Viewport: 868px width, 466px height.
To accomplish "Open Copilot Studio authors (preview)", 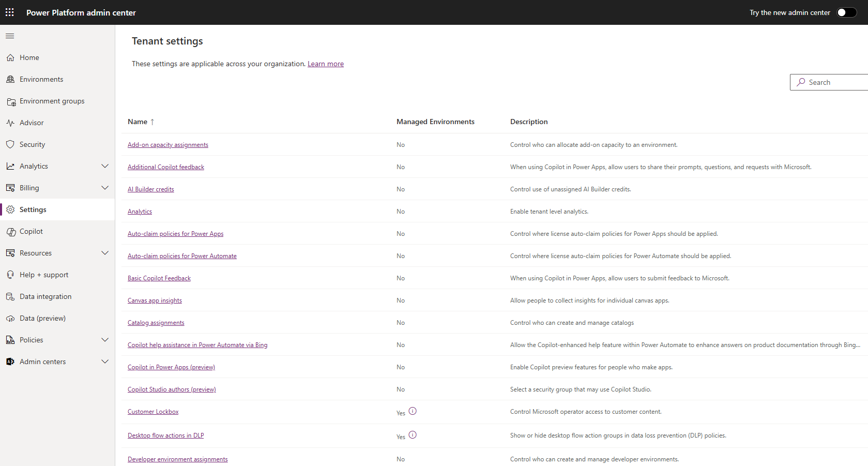I will (172, 389).
